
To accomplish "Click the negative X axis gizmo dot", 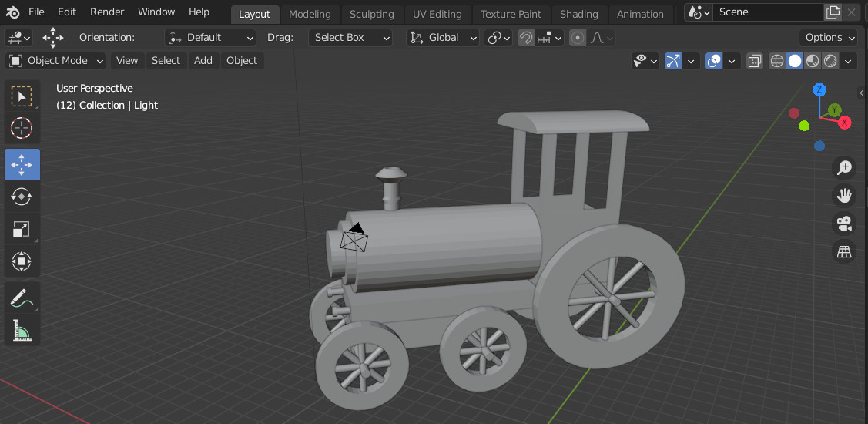I will pyautogui.click(x=794, y=113).
